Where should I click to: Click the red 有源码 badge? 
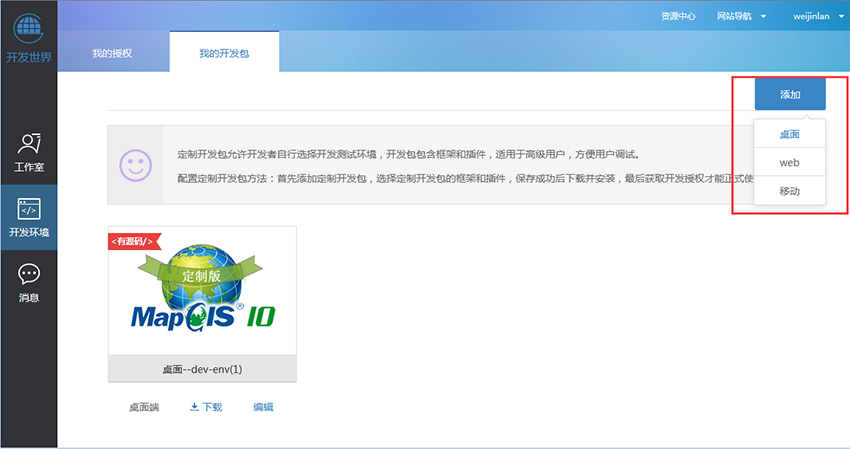pyautogui.click(x=133, y=240)
